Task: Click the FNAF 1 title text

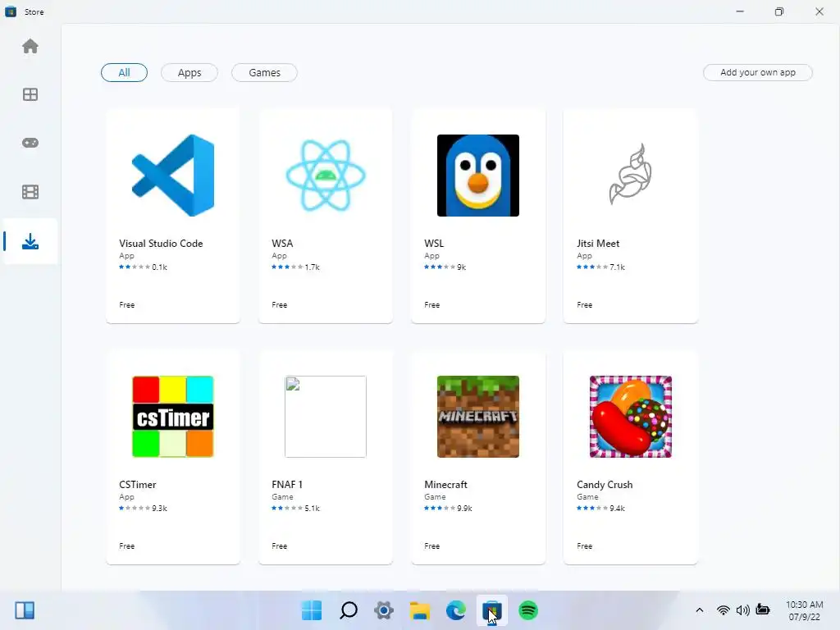Action: tap(287, 484)
